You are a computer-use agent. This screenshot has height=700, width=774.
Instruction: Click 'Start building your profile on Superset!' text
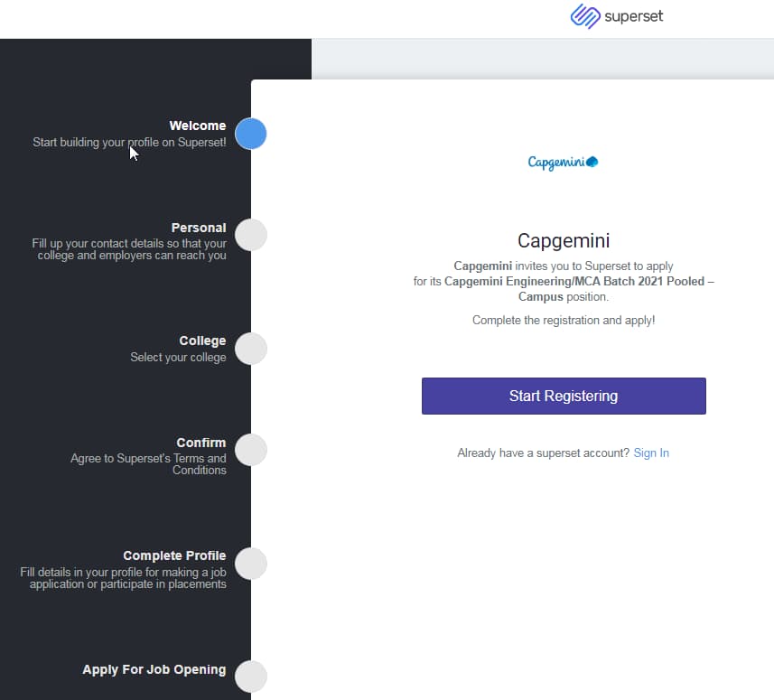[129, 142]
